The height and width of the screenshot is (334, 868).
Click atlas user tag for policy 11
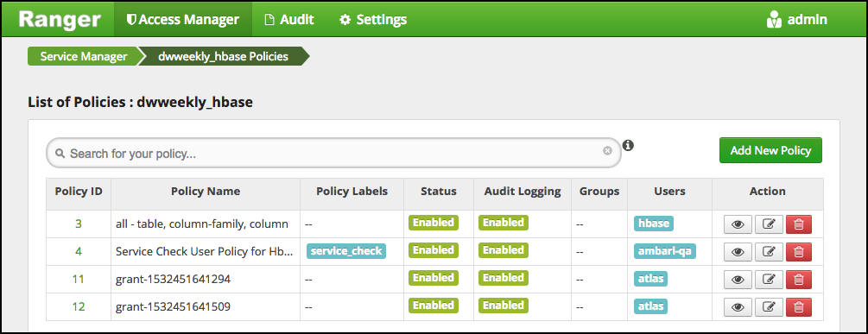[x=651, y=279]
